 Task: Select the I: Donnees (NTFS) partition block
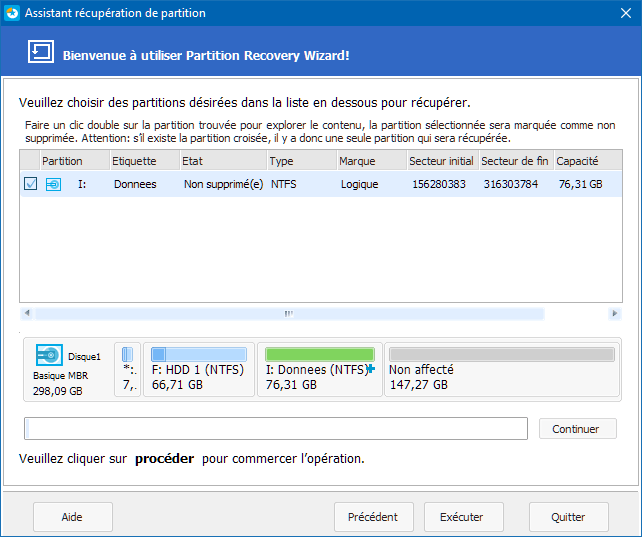coord(320,370)
